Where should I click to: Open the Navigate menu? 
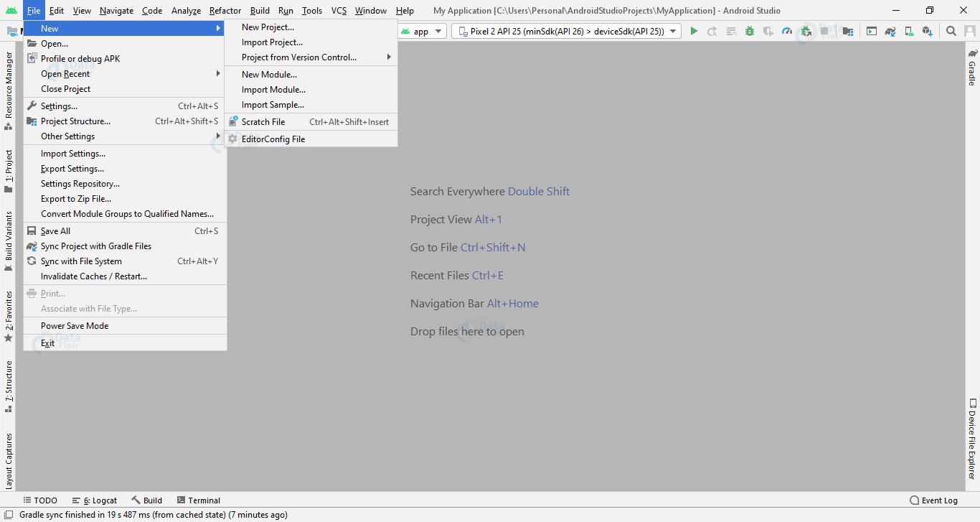[116, 10]
